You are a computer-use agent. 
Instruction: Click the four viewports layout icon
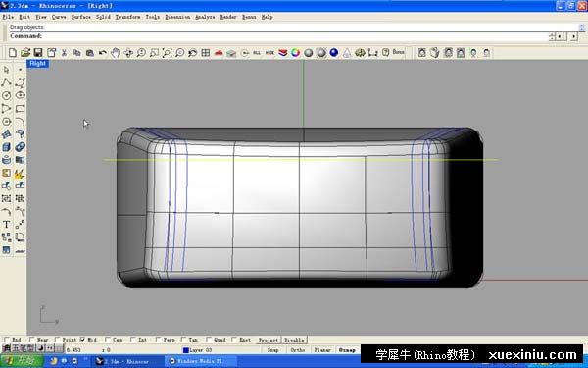point(205,53)
